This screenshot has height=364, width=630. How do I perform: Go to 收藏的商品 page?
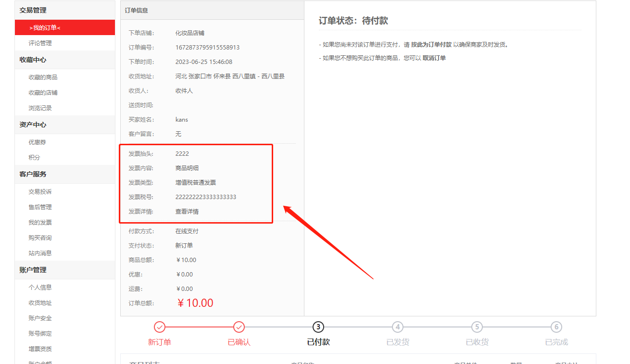click(43, 77)
